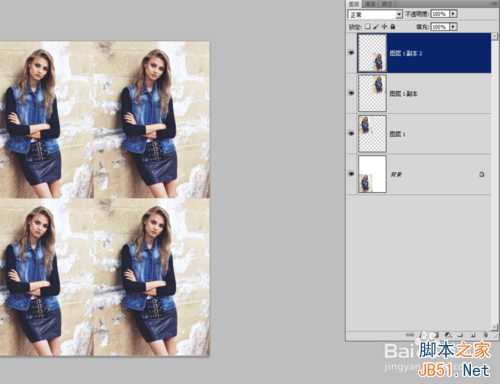The image size is (500, 384).
Task: Click the lock all padlock icon
Action: [393, 26]
